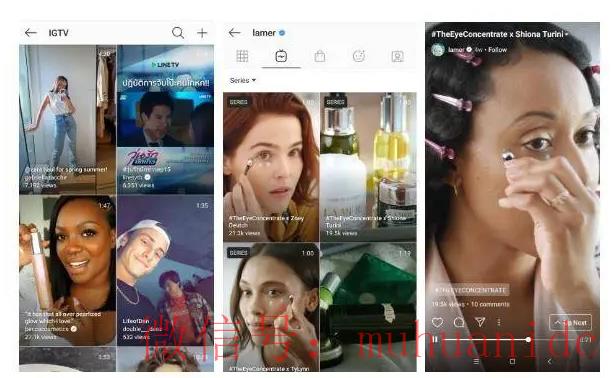612x378 pixels.
Task: Follow the lamer account
Action: tap(497, 50)
